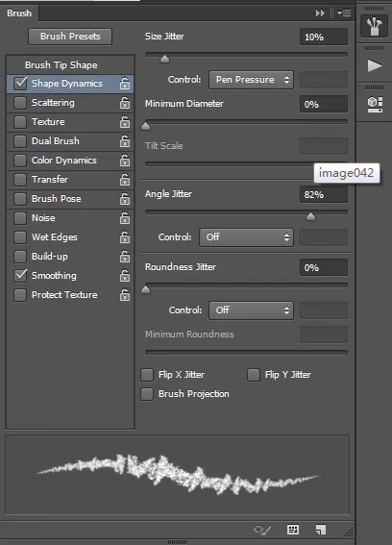
Task: Open the Pen Pressure control dropdown
Action: point(251,80)
